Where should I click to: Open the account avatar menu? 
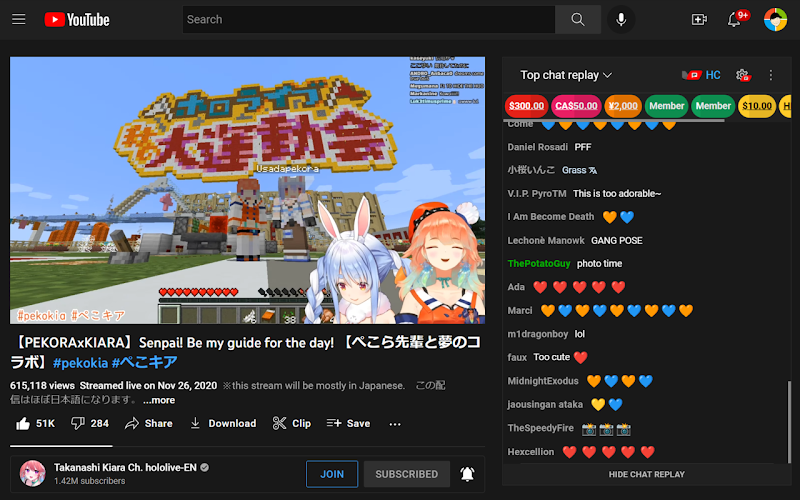click(x=775, y=19)
